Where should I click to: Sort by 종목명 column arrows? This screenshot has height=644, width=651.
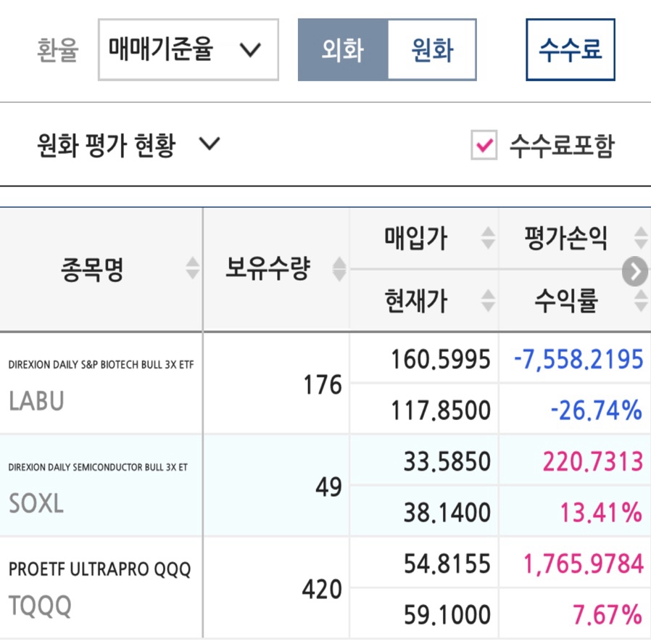coord(192,268)
